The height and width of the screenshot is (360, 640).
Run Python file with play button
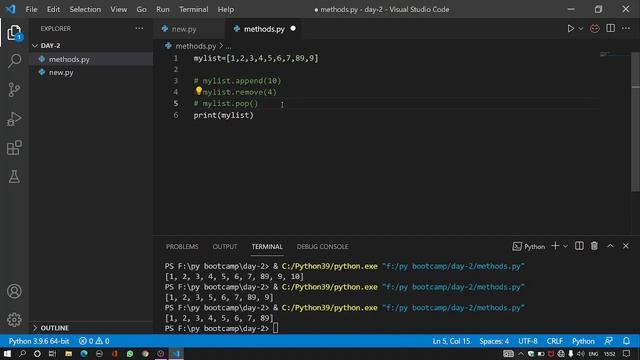tap(571, 29)
